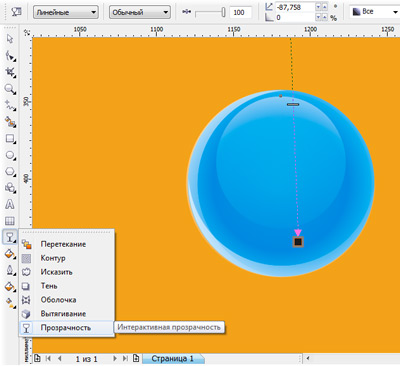Pick the Freehand curve tool
The height and width of the screenshot is (366, 400).
[x=10, y=105]
